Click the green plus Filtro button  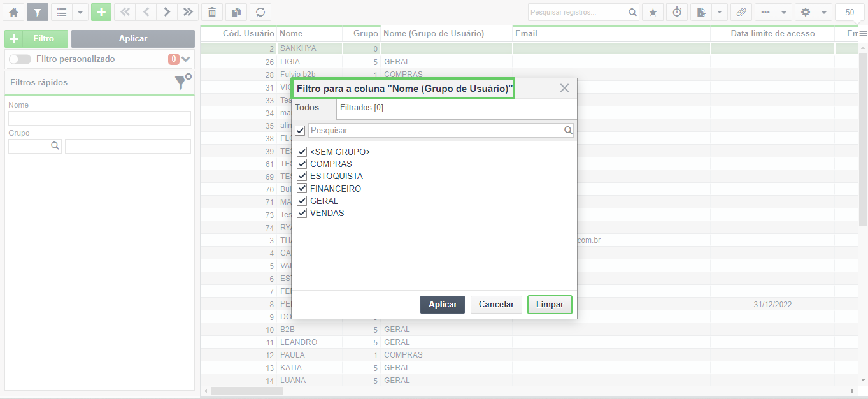[x=36, y=38]
